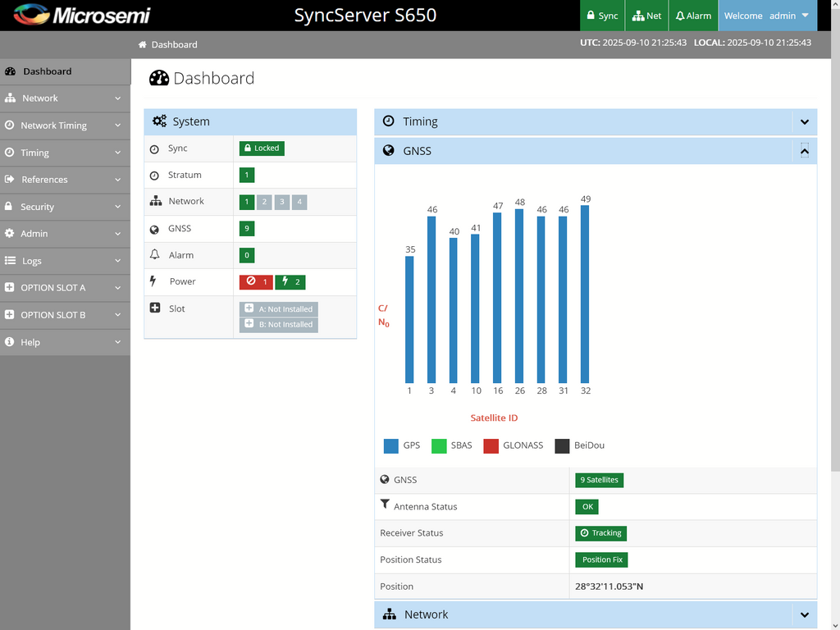Click the OPTION SLOT A plus icon
The image size is (840, 630).
click(9, 287)
